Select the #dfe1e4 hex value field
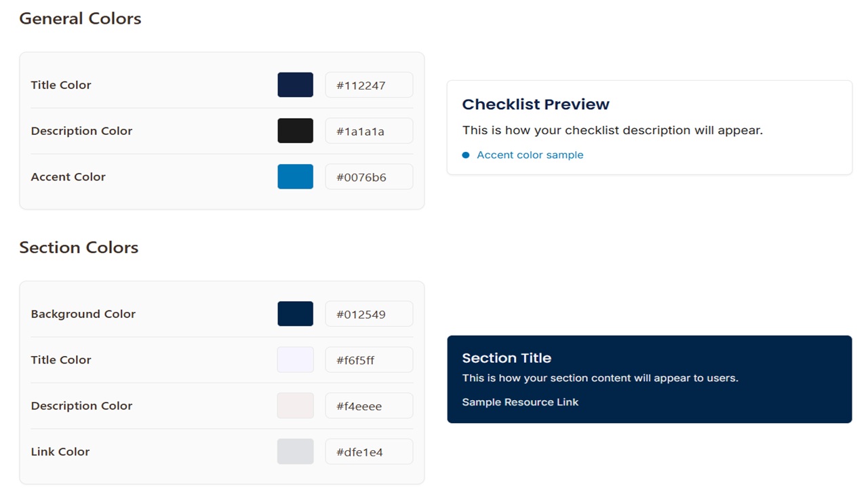868x495 pixels. click(x=369, y=451)
